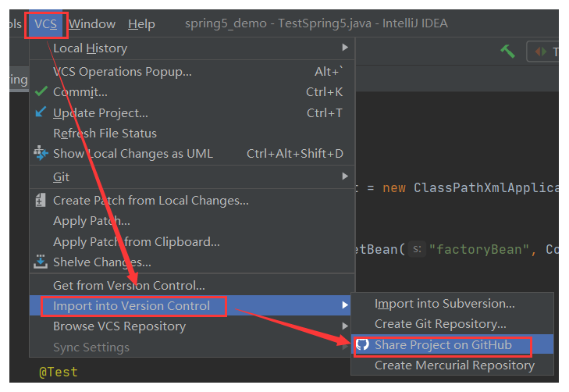Click the s: parameter hint

(x=417, y=249)
